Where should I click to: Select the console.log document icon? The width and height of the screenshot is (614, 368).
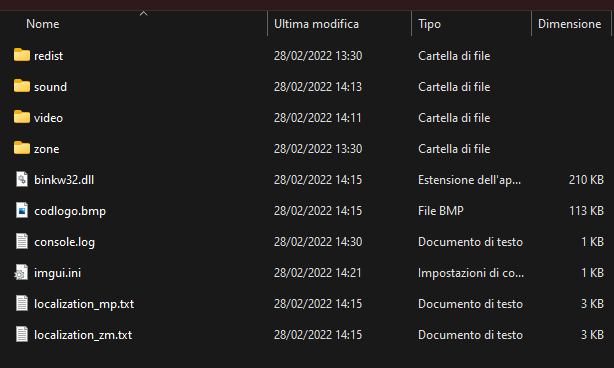[x=22, y=241]
